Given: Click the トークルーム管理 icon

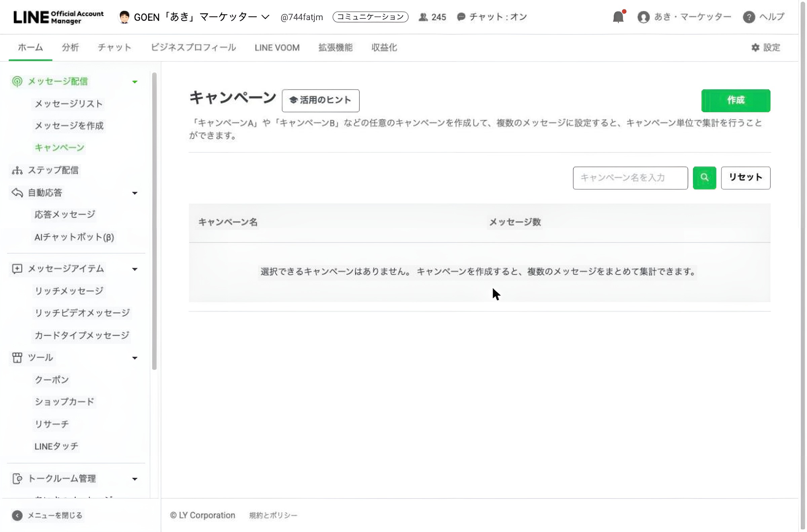Looking at the screenshot, I should coord(17,479).
